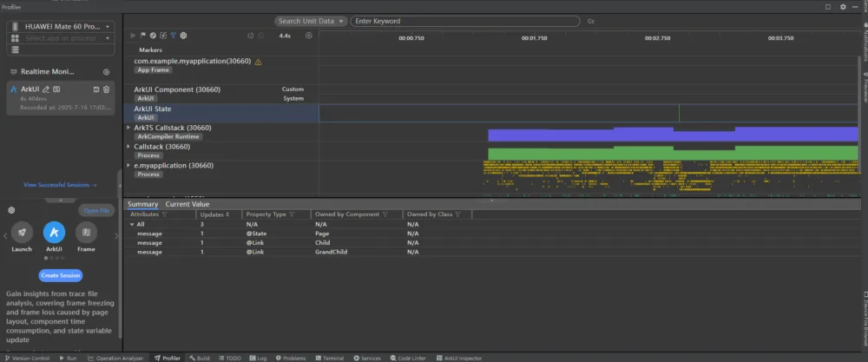Open the ArkUI Inspector tool window
This screenshot has width=868, height=362.
(x=459, y=359)
